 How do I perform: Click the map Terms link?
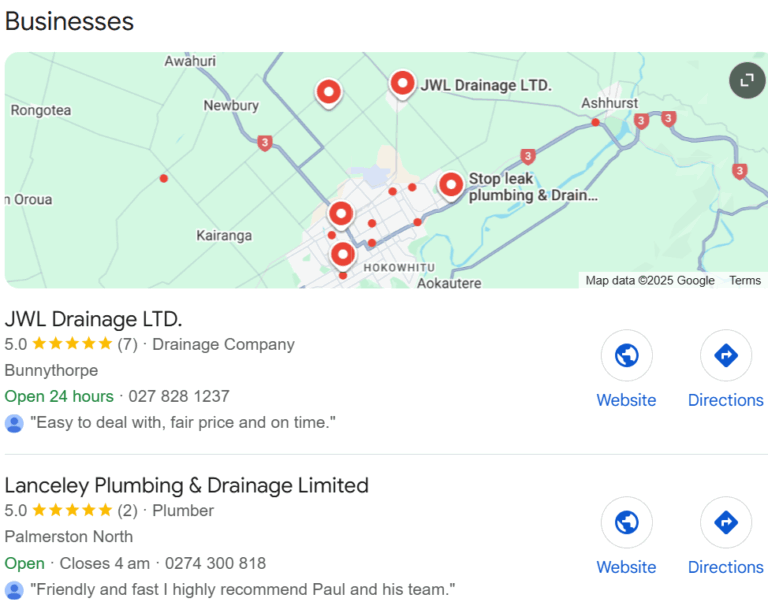coord(744,281)
